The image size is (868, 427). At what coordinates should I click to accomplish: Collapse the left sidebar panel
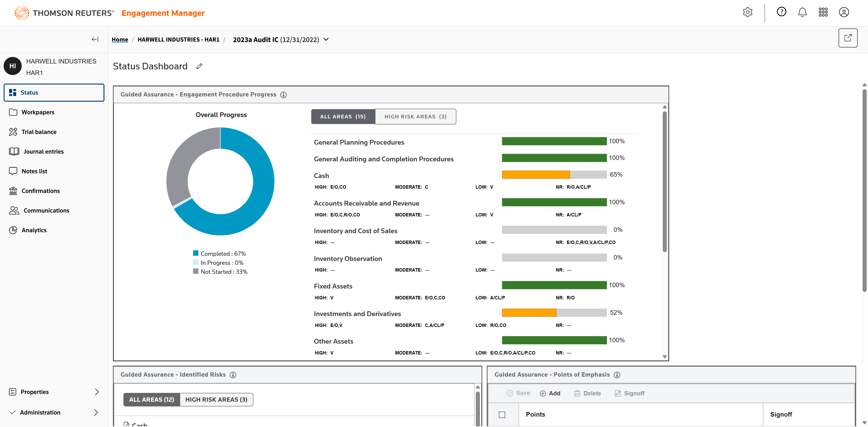click(x=95, y=39)
